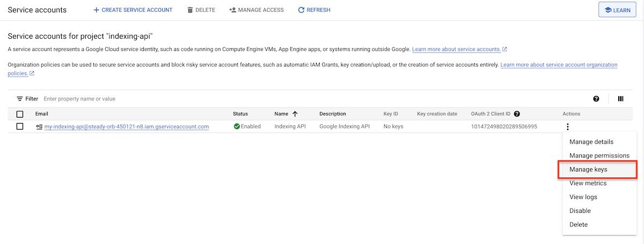The height and width of the screenshot is (244, 644).
Task: Open the column display options icon
Action: click(620, 99)
